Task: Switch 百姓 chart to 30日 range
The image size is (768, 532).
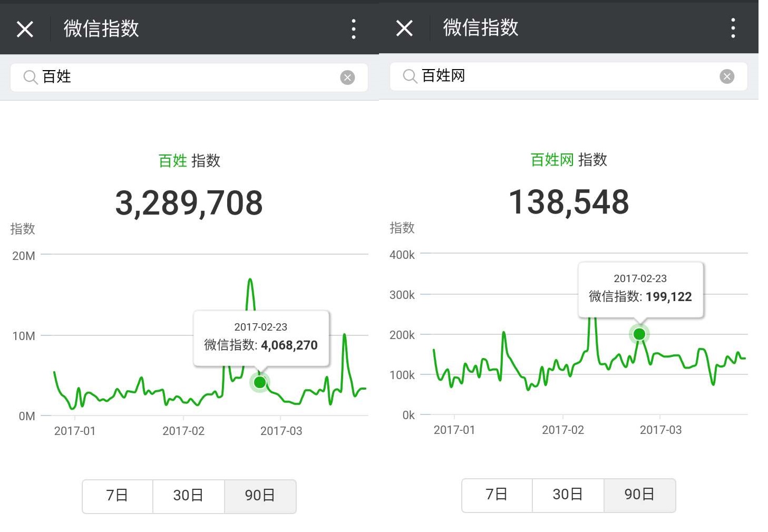Action: point(189,496)
